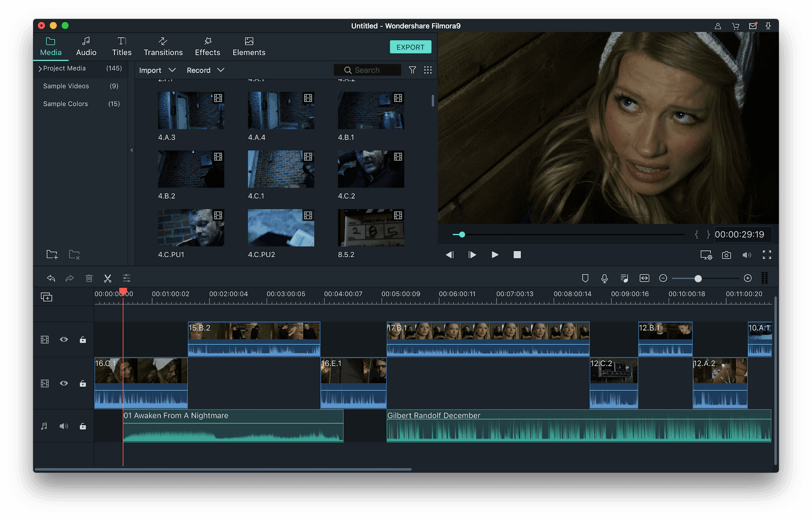Switch to the Elements tab

249,47
